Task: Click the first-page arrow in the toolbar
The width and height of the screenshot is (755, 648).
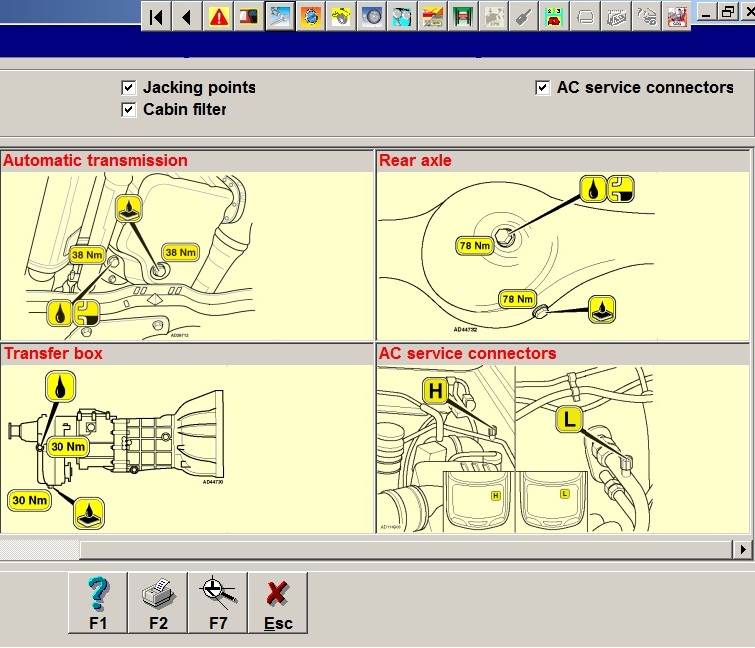Action: pos(156,16)
